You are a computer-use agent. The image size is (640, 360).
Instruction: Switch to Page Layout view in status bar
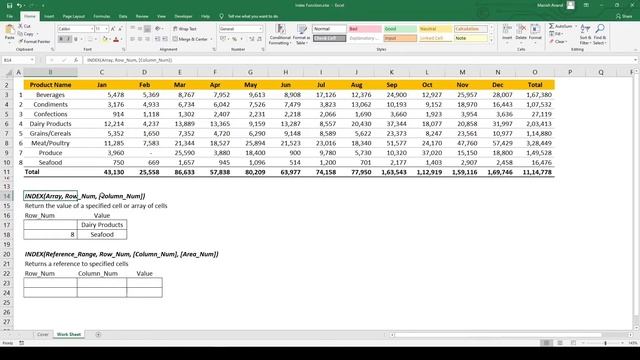560,343
